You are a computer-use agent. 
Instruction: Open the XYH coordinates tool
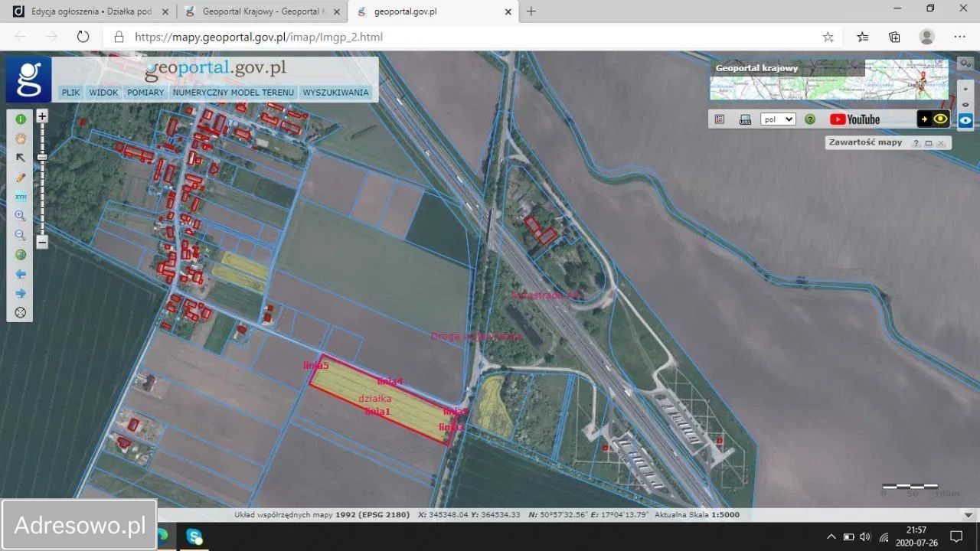[21, 197]
